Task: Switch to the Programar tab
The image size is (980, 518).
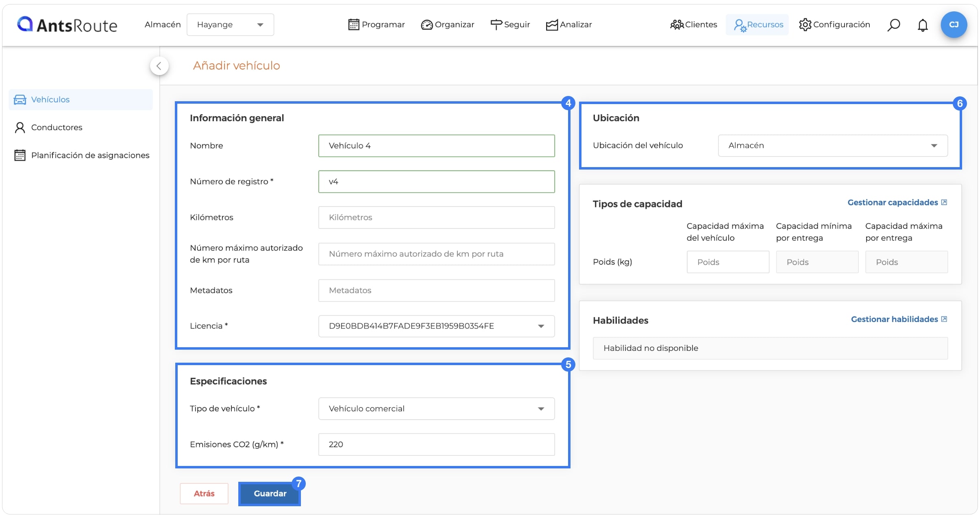Action: (x=377, y=25)
